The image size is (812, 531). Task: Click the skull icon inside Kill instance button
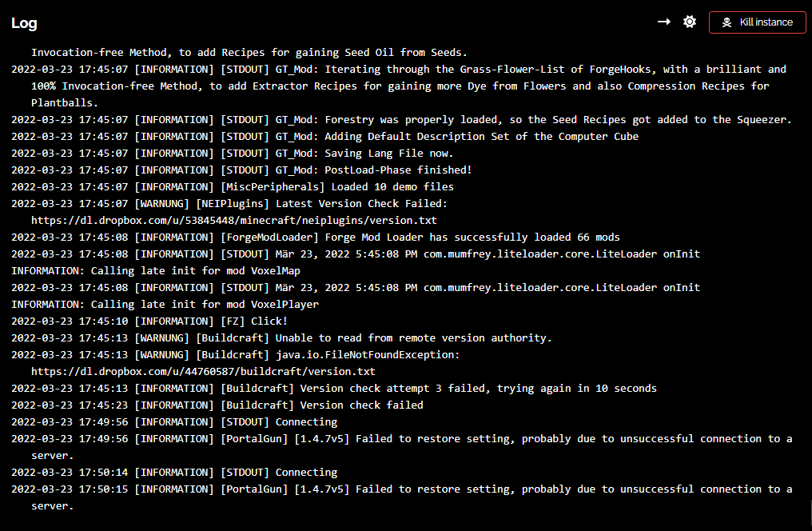point(727,22)
